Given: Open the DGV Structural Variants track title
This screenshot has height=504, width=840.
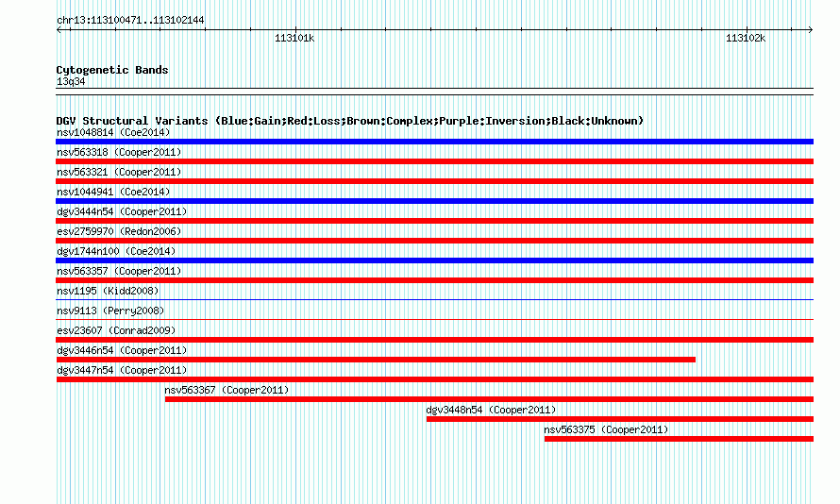Looking at the screenshot, I should [x=350, y=121].
